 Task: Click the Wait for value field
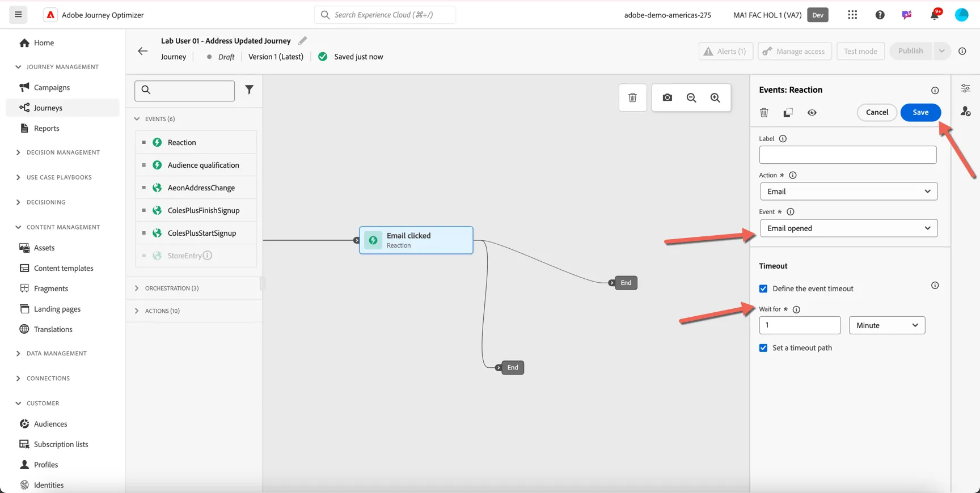(800, 325)
